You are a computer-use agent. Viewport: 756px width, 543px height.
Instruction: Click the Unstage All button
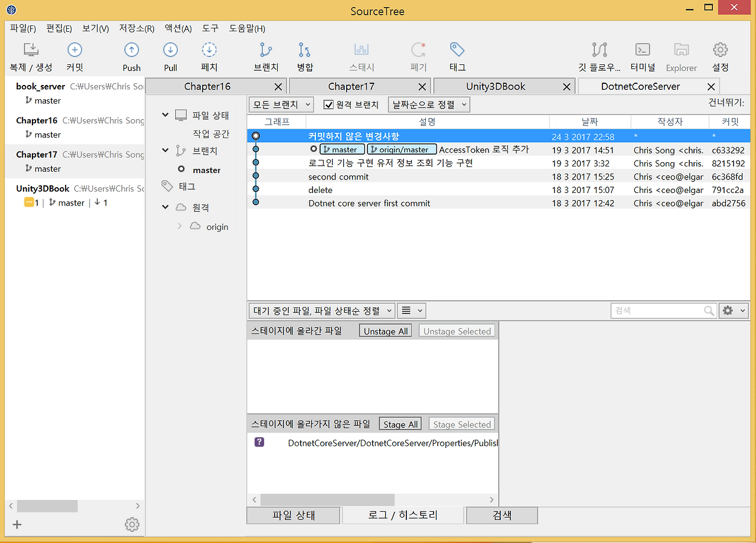tap(385, 331)
